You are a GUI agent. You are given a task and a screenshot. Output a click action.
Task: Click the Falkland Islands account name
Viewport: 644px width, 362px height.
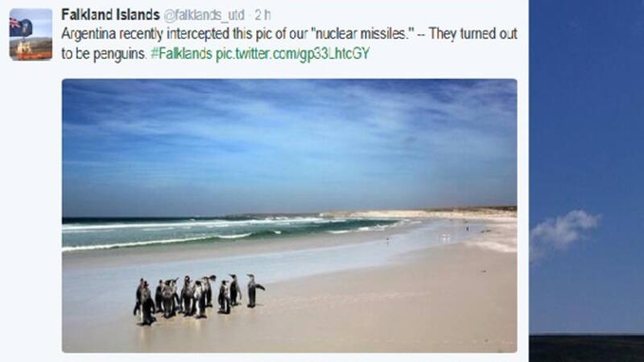pos(110,15)
